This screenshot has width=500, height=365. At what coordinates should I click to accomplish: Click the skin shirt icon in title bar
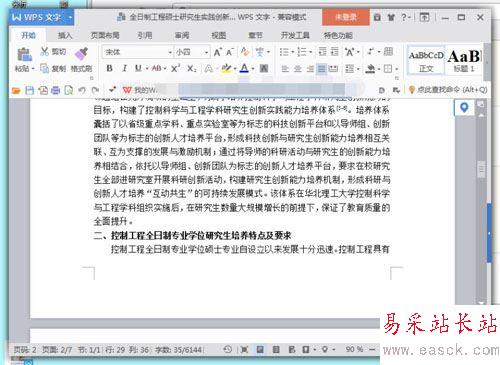pyautogui.click(x=391, y=17)
